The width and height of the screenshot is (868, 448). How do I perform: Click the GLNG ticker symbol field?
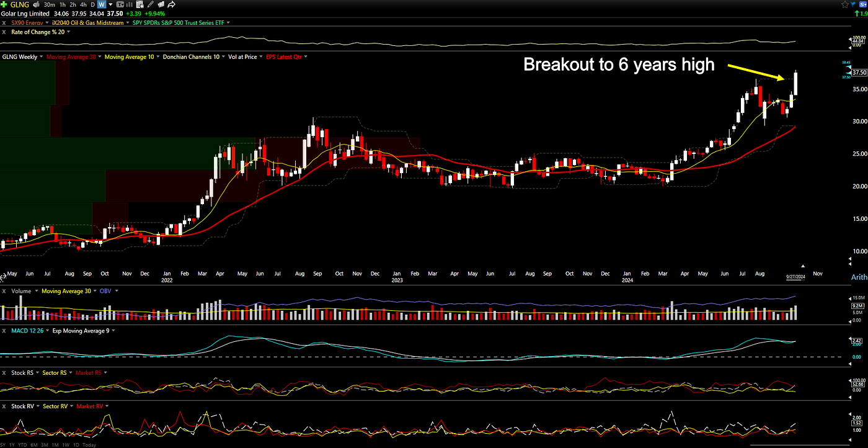(x=20, y=4)
